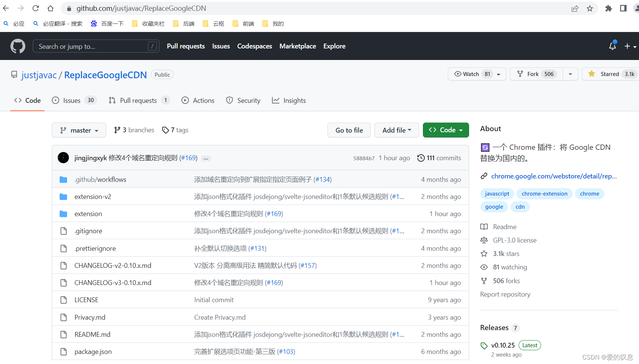This screenshot has width=639, height=364.
Task: Switch to the Pull requests repository tab
Action: click(139, 100)
